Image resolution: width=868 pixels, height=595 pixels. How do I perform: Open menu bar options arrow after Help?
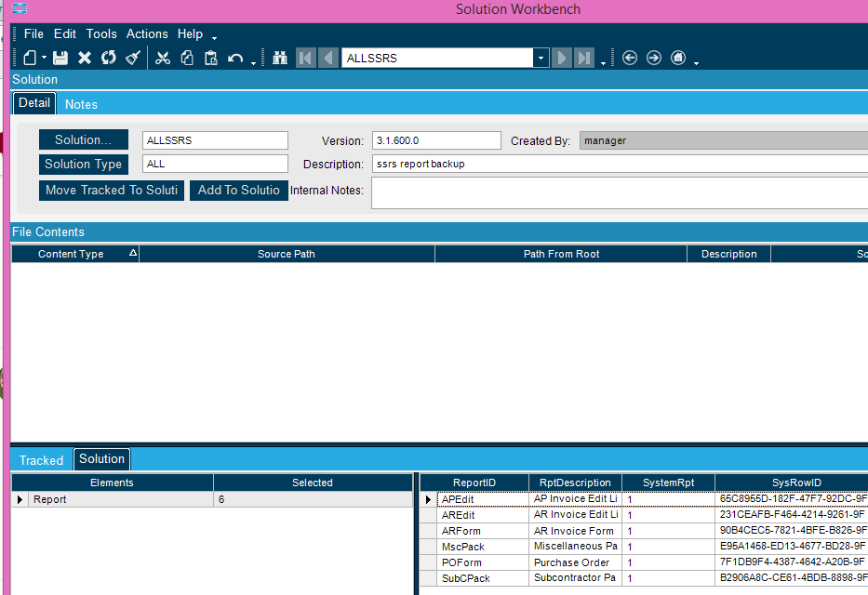coord(214,37)
